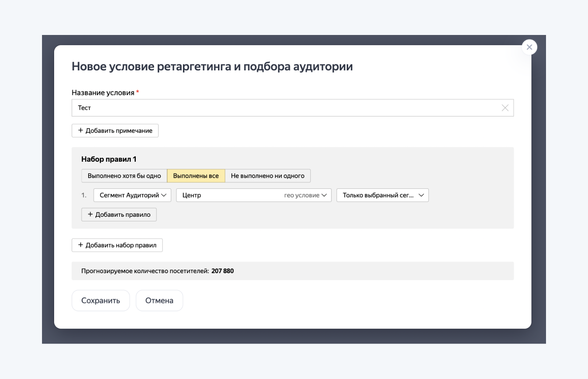Viewport: 588px width, 379px height.
Task: Click the condition name field containing "Тест"
Action: (x=233, y=108)
